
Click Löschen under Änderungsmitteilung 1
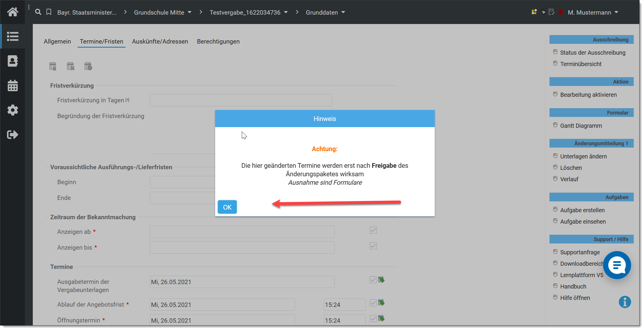(571, 168)
